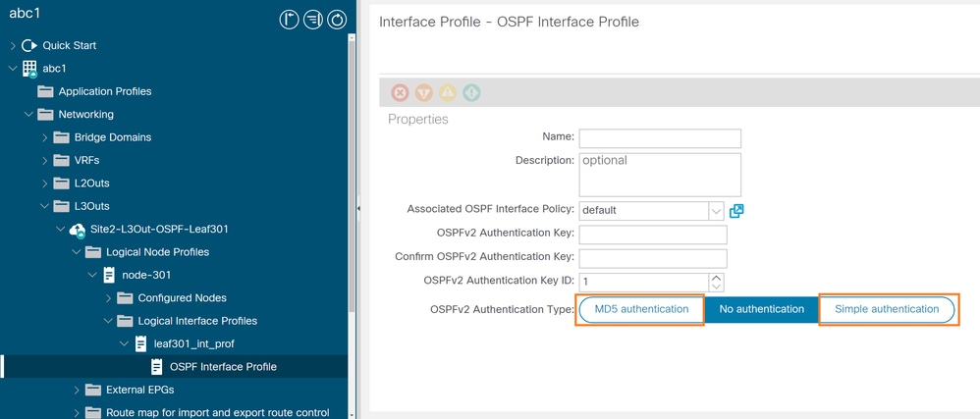Click the OSPFv2 Authentication Key field

tap(653, 235)
